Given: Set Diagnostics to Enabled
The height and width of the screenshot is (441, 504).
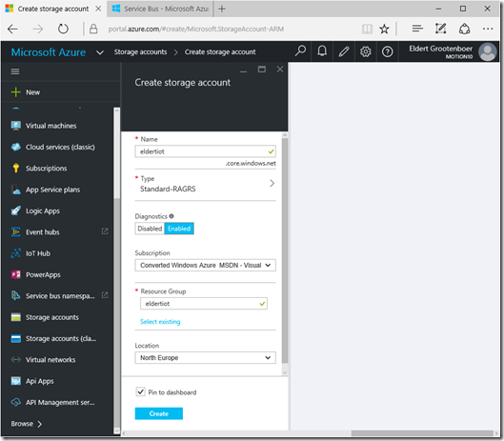Looking at the screenshot, I should pyautogui.click(x=179, y=229).
